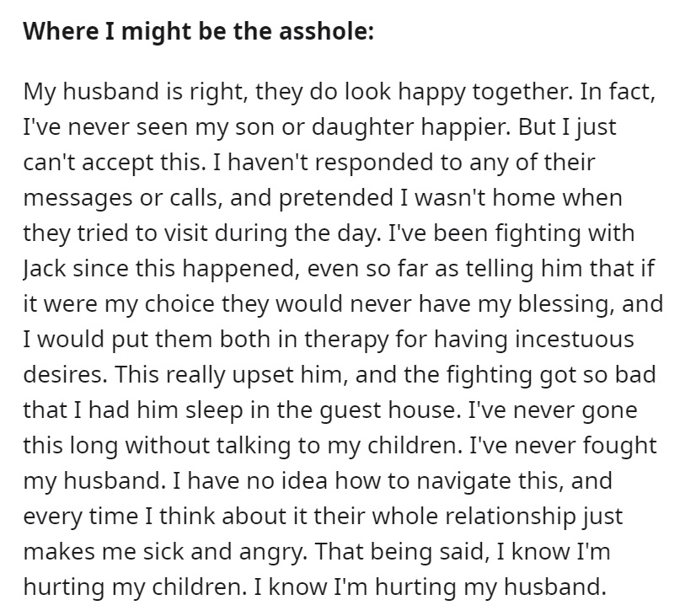This screenshot has height=616, width=685.
Task: Click the word "incestuous"
Action: click(x=575, y=340)
